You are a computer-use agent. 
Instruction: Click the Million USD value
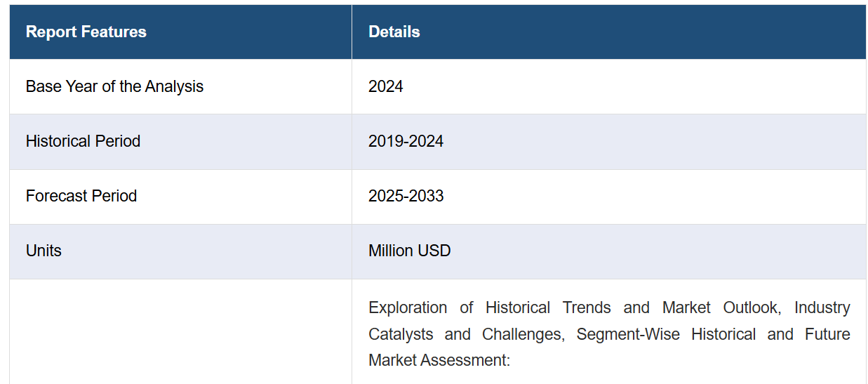tap(410, 251)
